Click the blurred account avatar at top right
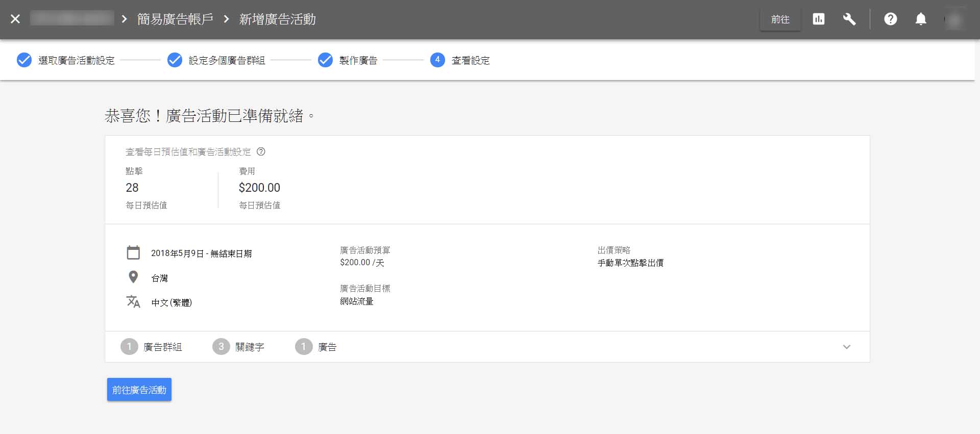 click(x=954, y=19)
